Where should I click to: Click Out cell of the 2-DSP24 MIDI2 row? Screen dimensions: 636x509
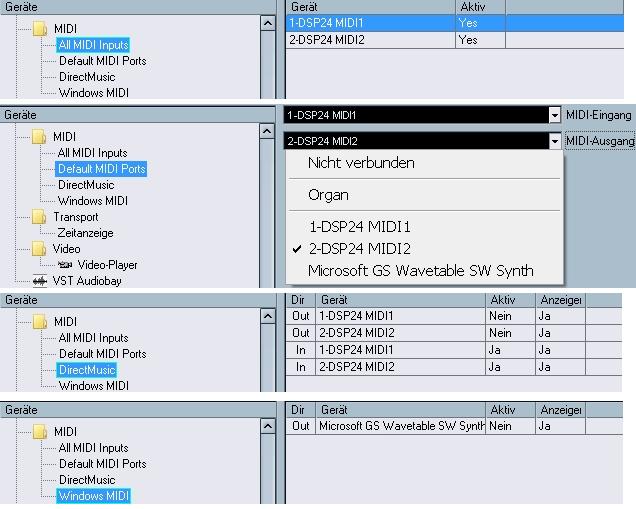[301, 333]
